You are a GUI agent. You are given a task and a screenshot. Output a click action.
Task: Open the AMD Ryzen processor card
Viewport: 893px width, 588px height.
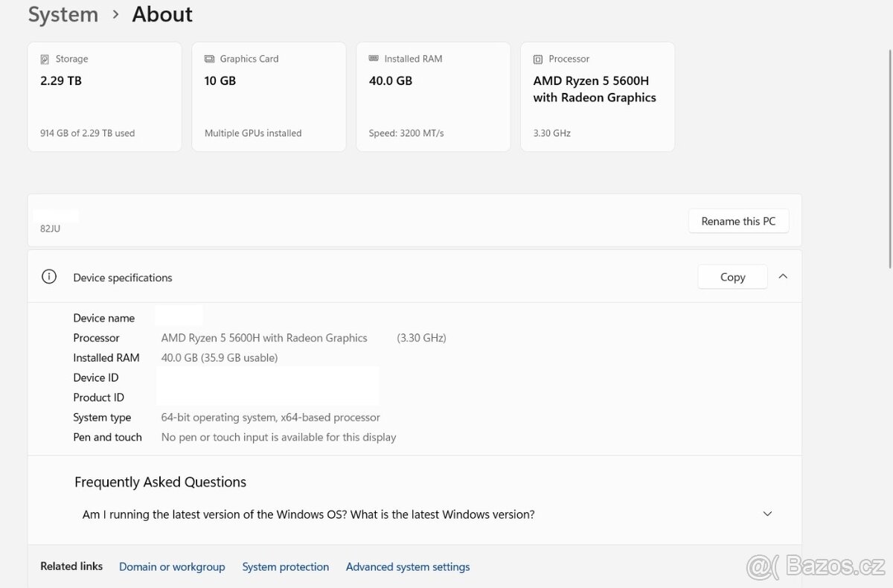coord(597,97)
